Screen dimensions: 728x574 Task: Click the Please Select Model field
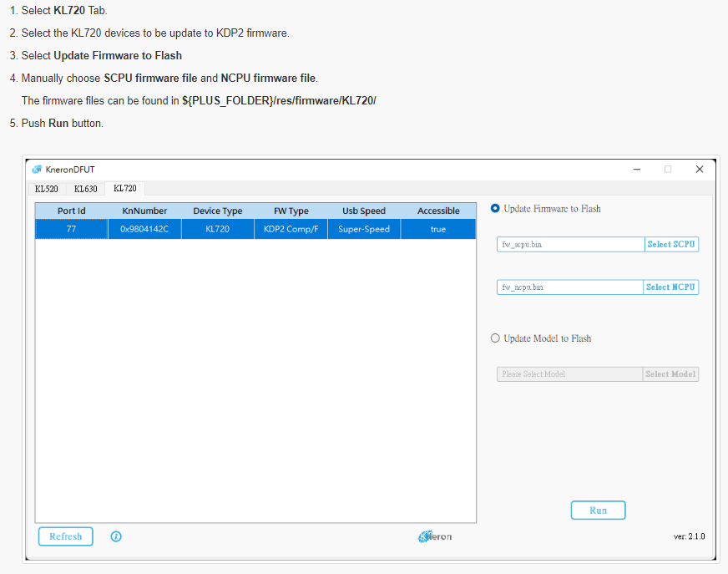pyautogui.click(x=569, y=373)
